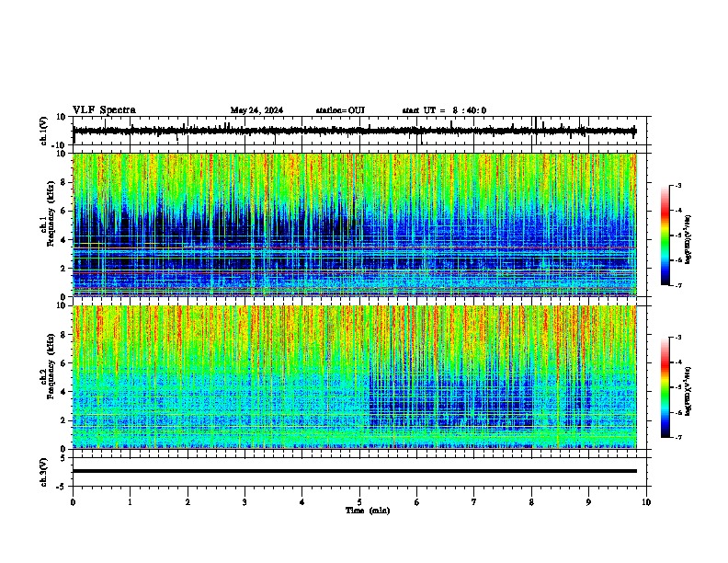Click the ch.1 spectrogram color scale bar
The width and height of the screenshot is (728, 563).
tap(665, 236)
